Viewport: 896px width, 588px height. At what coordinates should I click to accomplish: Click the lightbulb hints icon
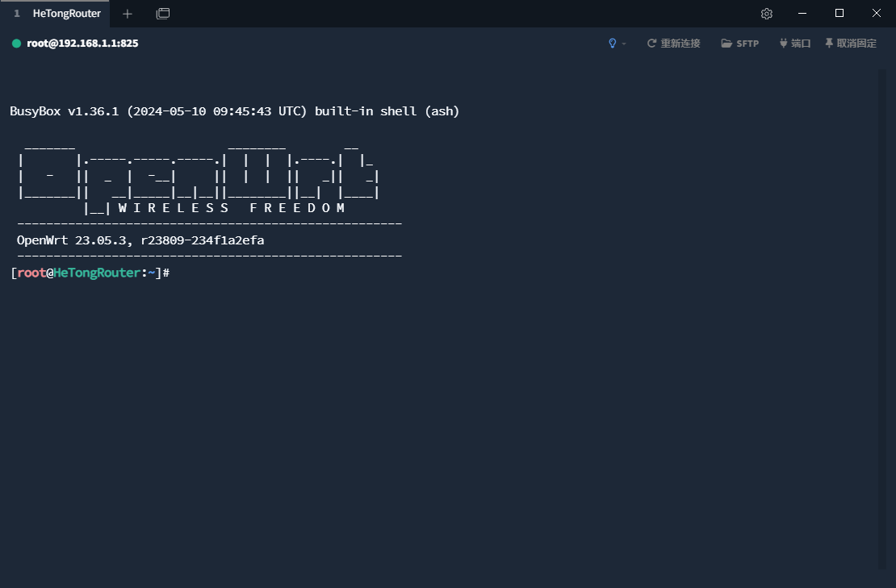tap(612, 44)
